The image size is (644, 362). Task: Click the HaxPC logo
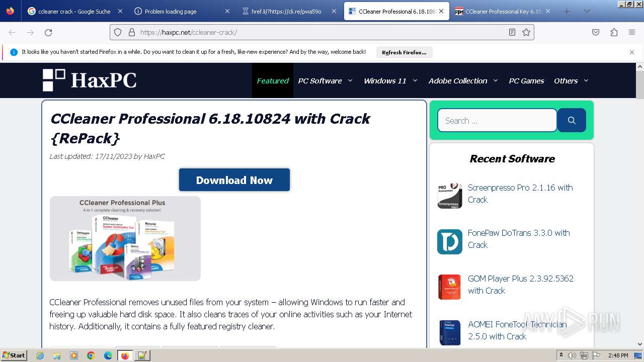(90, 80)
